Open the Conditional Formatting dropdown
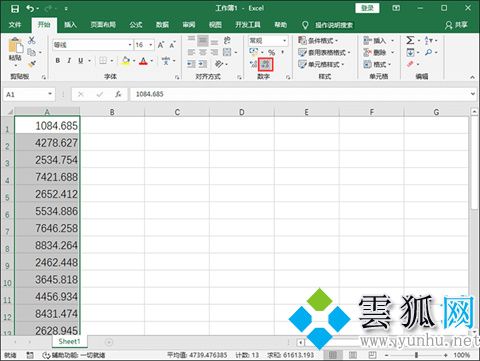Viewport: 480px width, 361px height. point(318,40)
